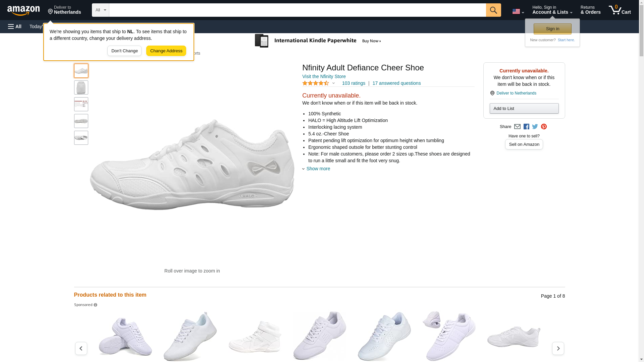The height and width of the screenshot is (362, 644).
Task: Share via email icon
Action: [517, 127]
